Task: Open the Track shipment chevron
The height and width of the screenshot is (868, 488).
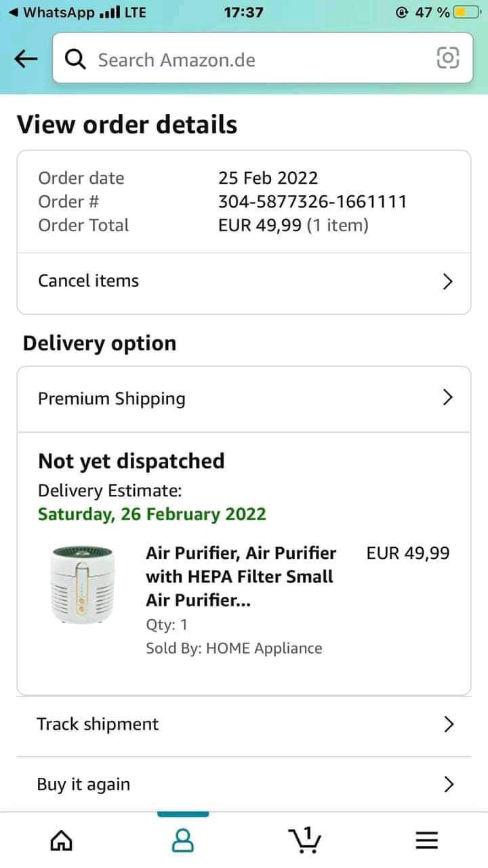Action: (x=447, y=724)
